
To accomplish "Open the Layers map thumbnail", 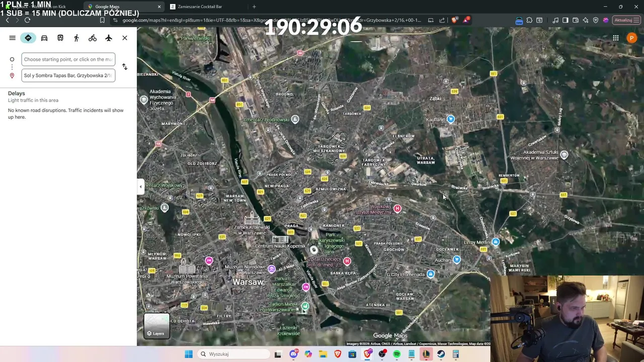I will (157, 326).
